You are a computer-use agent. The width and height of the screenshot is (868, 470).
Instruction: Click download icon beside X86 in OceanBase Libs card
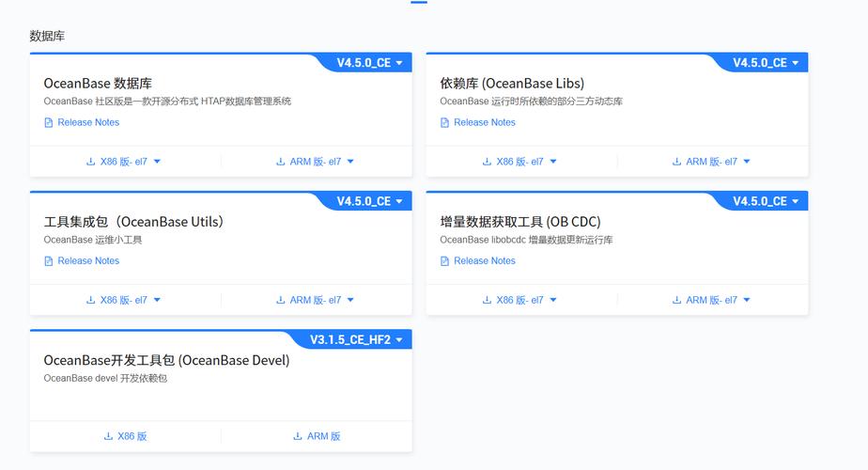click(487, 162)
